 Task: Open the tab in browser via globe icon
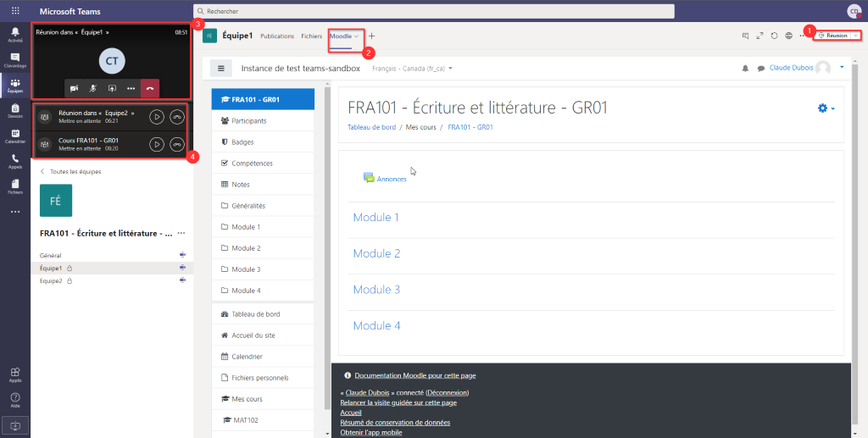point(789,36)
